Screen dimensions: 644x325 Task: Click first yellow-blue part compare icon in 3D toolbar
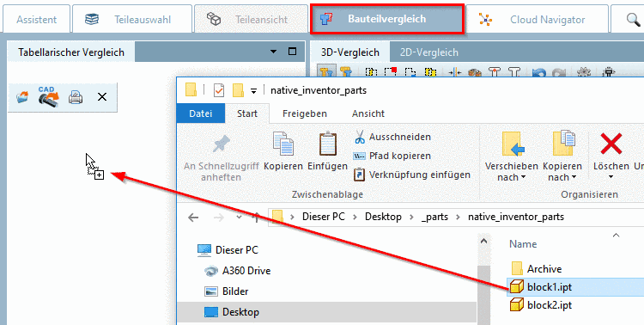tap(326, 72)
